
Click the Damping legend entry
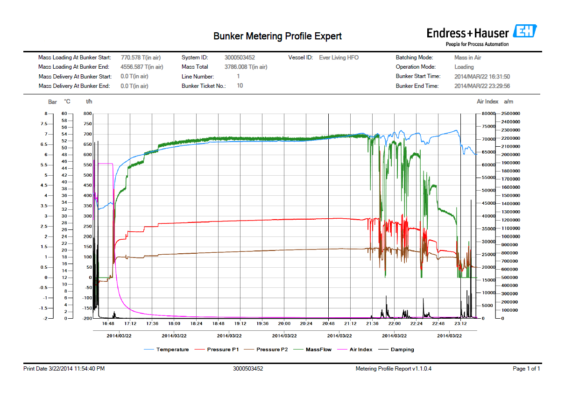[396, 349]
